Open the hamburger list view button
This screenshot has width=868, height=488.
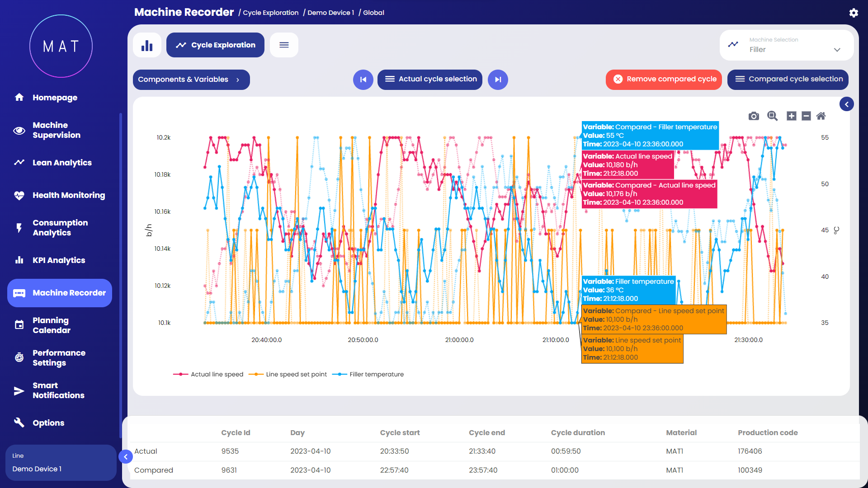pos(284,45)
